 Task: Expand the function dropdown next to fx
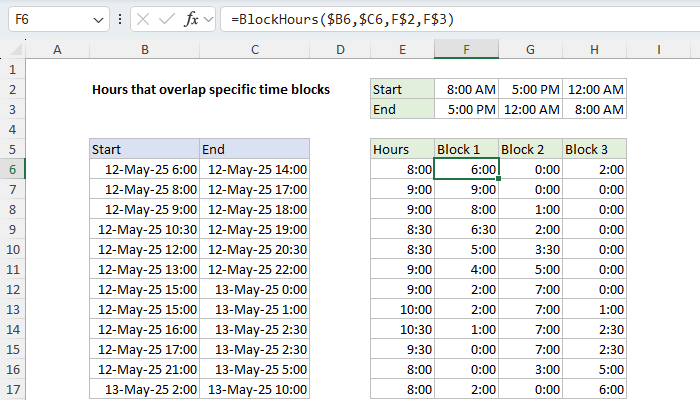pyautogui.click(x=208, y=19)
